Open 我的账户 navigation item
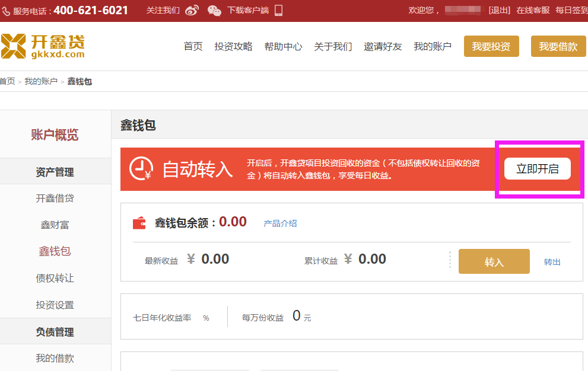588x371 pixels. pos(433,46)
